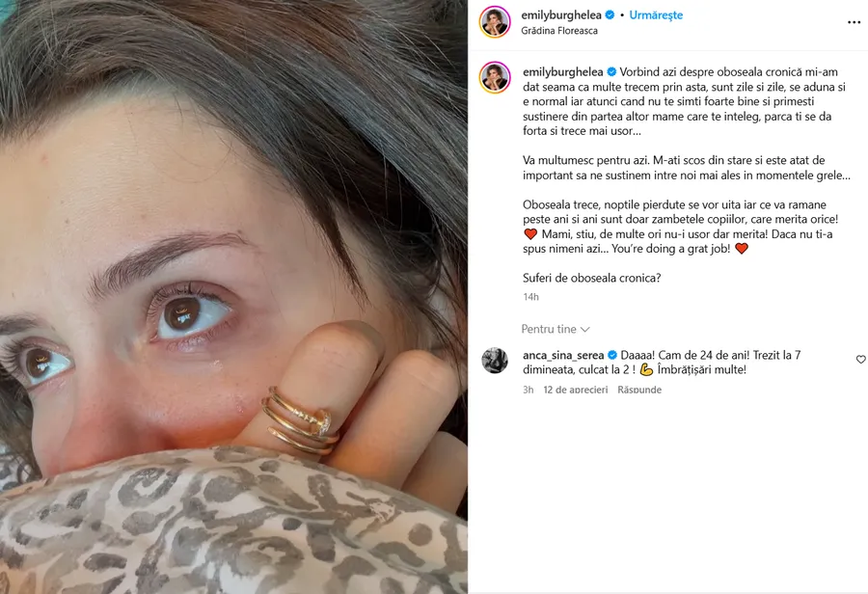Follow the account via Urmărește
The image size is (868, 594).
click(656, 15)
